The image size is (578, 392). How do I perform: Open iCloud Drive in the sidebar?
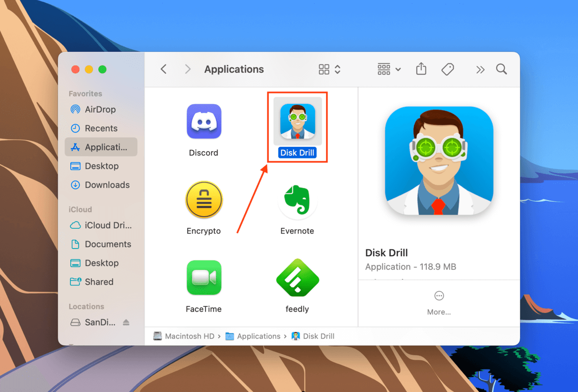(101, 225)
